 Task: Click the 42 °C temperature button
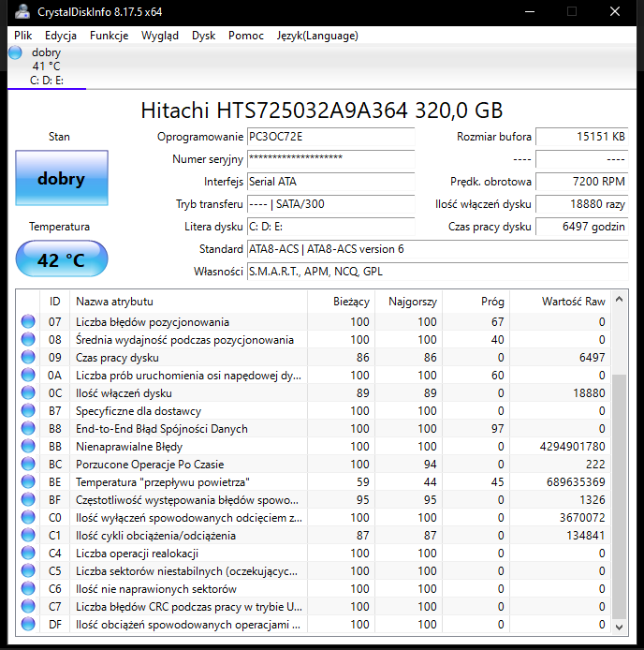62,259
